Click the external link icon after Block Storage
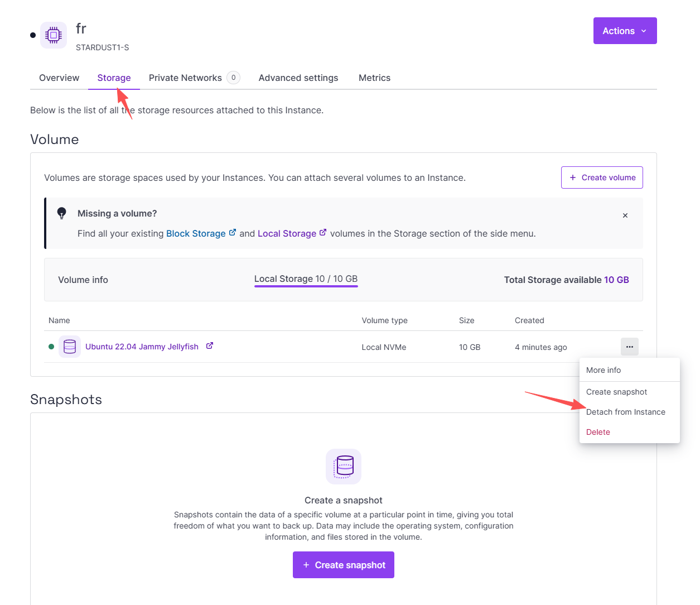Image resolution: width=700 pixels, height=605 pixels. 233,233
